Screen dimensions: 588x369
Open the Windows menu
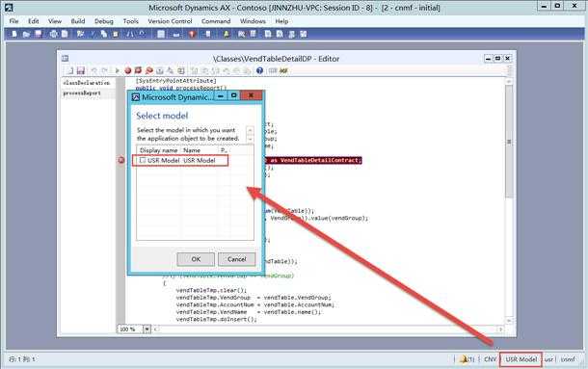[x=253, y=21]
